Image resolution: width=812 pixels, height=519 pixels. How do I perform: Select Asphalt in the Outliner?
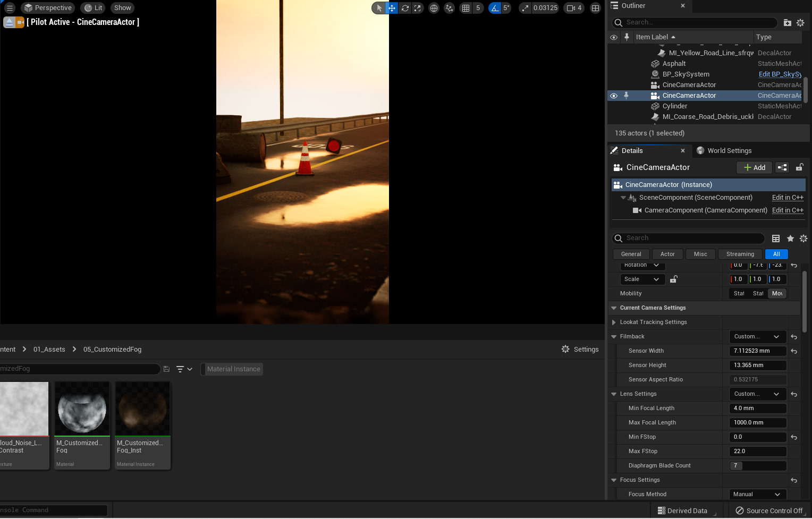[674, 64]
